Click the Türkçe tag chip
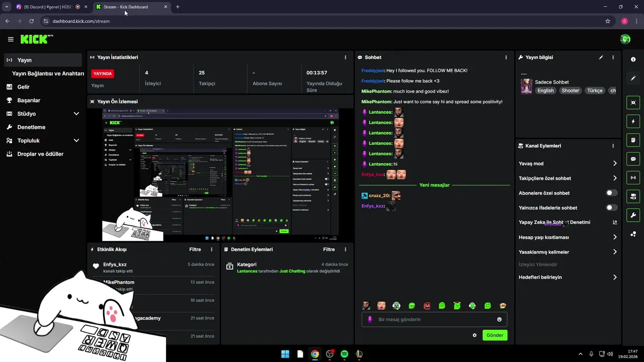Image resolution: width=644 pixels, height=362 pixels. pos(595,90)
